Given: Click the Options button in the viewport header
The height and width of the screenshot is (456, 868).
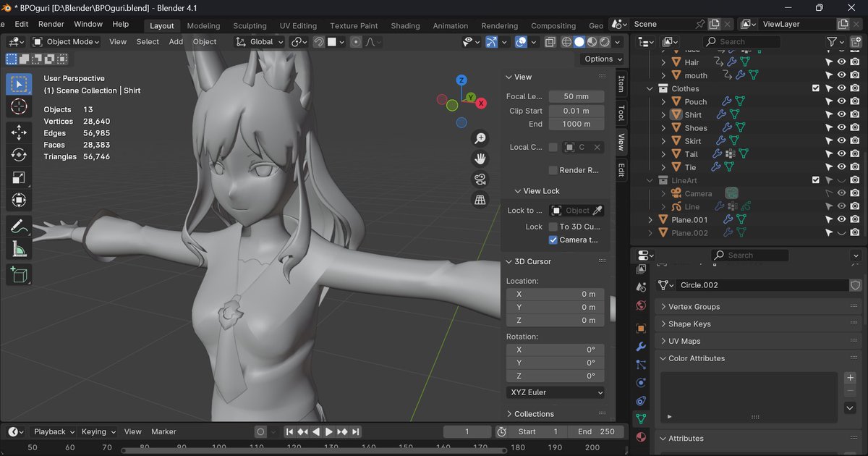Looking at the screenshot, I should [x=600, y=59].
